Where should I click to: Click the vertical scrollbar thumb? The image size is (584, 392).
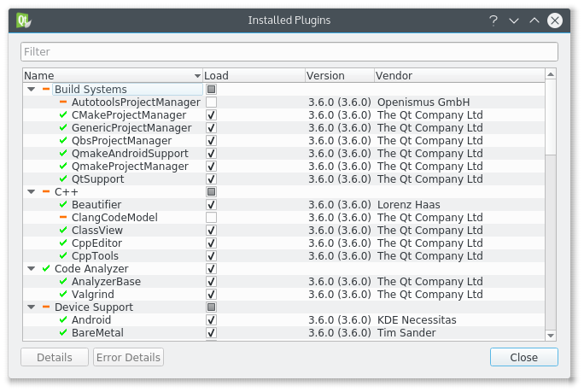click(551, 117)
